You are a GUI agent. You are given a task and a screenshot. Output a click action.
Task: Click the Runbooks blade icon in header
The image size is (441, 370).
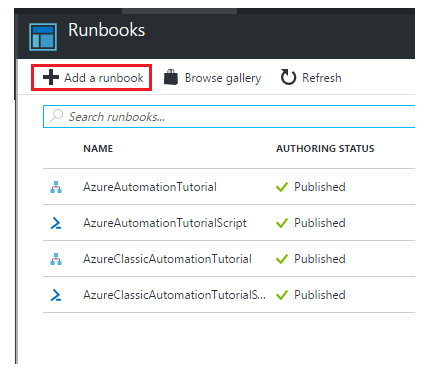[43, 37]
